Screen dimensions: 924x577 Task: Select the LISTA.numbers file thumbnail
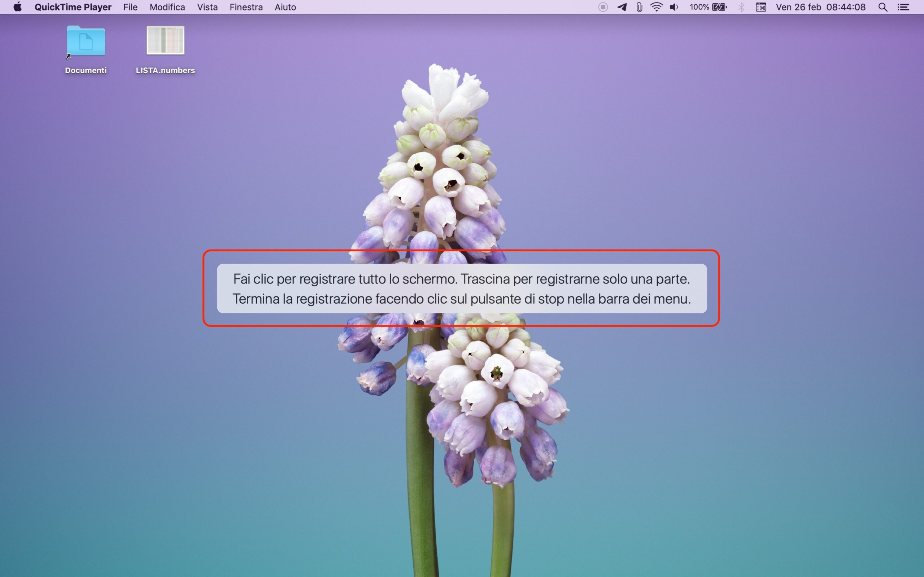click(165, 40)
